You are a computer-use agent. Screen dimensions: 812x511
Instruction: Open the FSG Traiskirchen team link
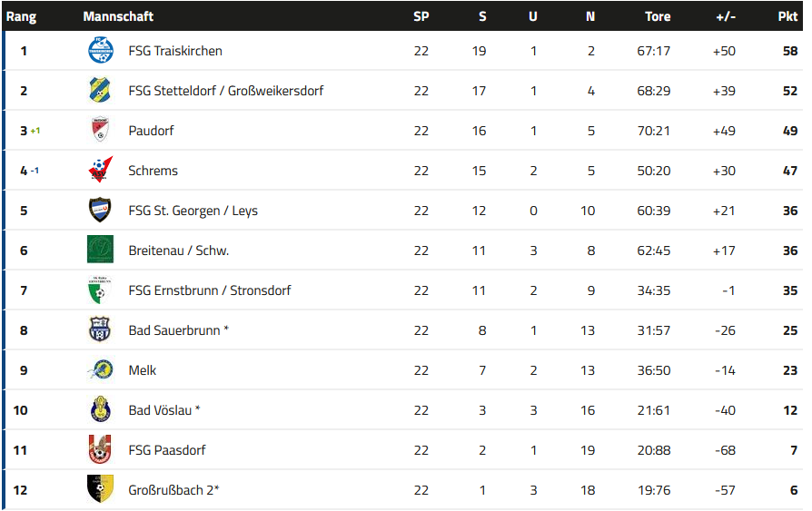pyautogui.click(x=175, y=51)
